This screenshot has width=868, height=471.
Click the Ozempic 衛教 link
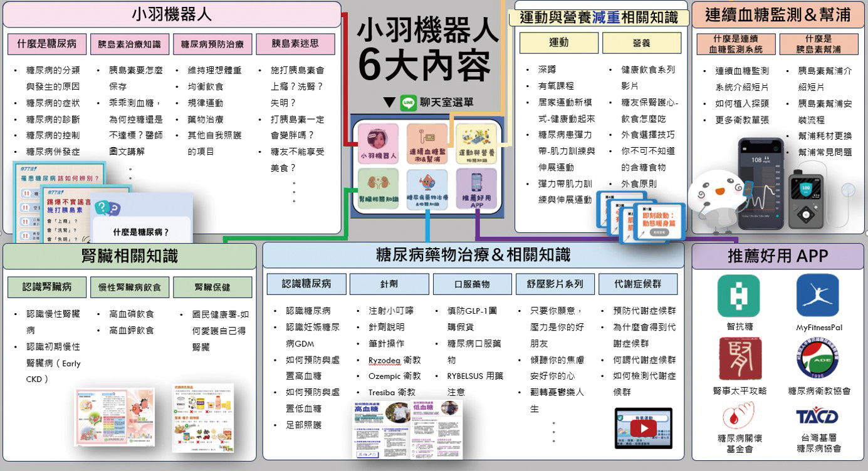[394, 376]
